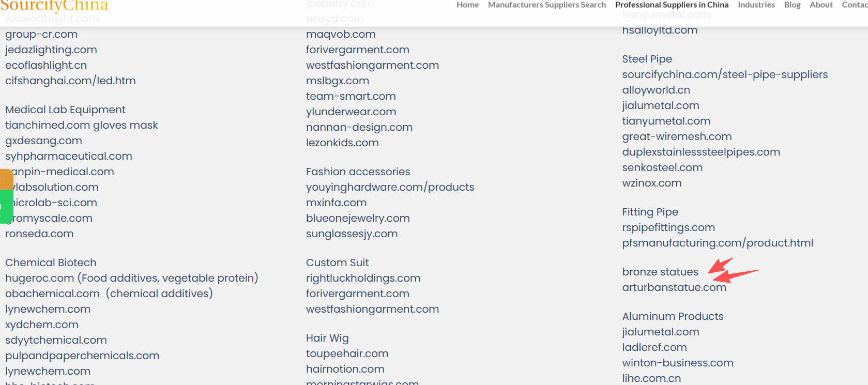Select ylunderwear.com
The height and width of the screenshot is (385, 868).
351,112
